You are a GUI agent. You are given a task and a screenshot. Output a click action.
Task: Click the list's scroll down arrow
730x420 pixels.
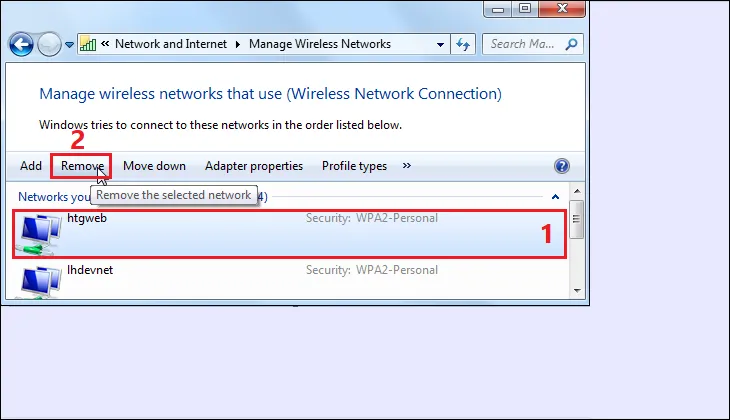577,290
